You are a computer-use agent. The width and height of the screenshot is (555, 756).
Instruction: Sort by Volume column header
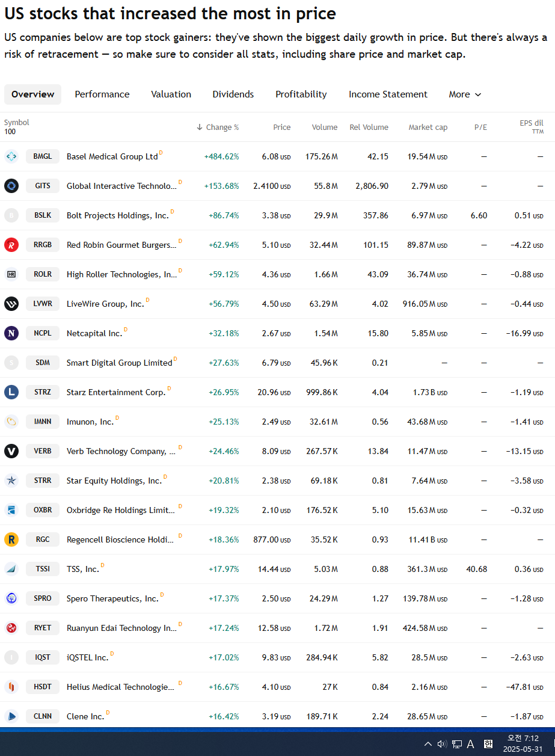pos(325,128)
